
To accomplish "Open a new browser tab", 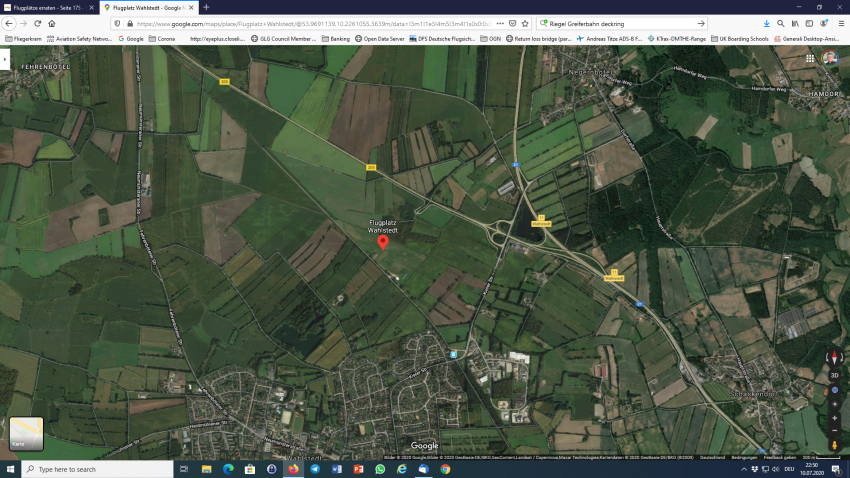I will tap(206, 8).
